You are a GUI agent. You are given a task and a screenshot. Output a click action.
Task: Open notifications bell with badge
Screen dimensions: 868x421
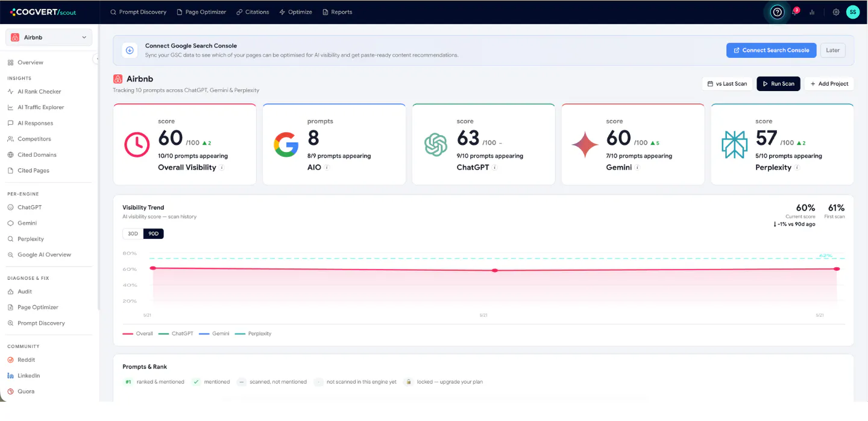point(795,12)
